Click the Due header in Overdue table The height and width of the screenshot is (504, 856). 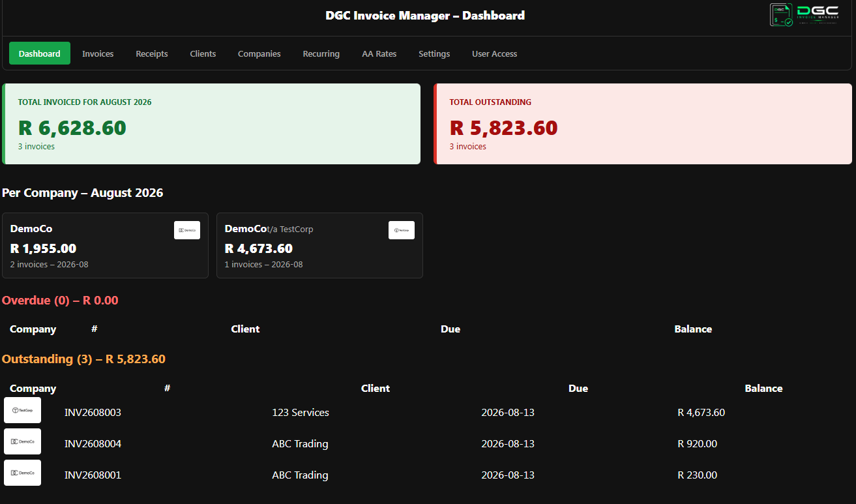[x=450, y=329]
